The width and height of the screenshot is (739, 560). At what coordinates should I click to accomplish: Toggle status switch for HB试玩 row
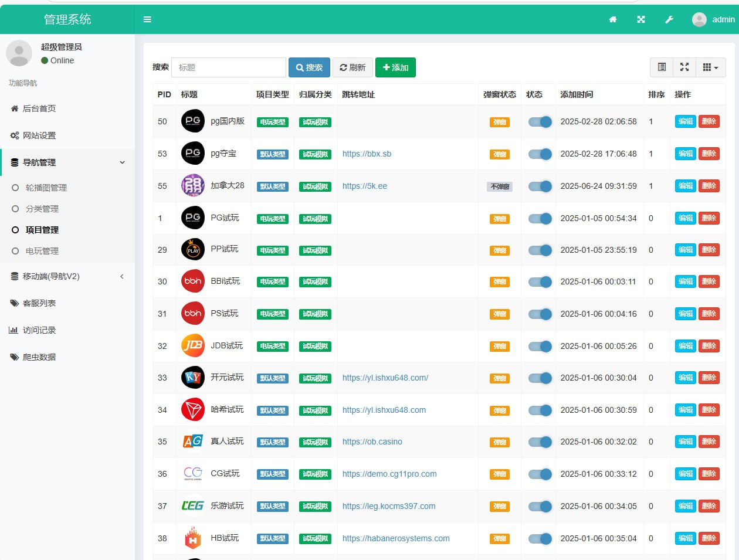540,538
